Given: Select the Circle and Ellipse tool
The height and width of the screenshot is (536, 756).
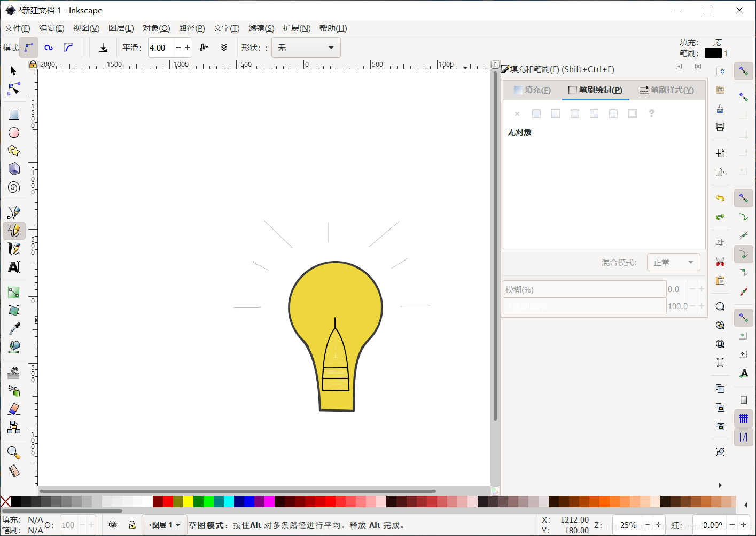Looking at the screenshot, I should [14, 132].
